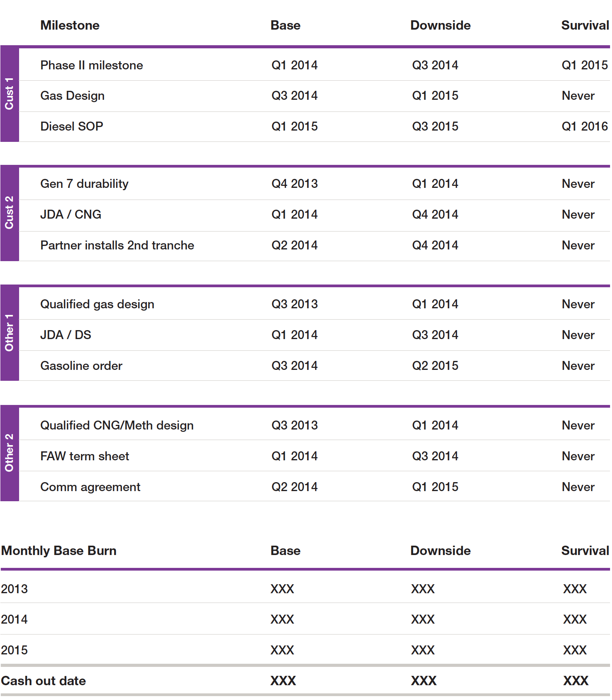Select the Gen 7 durability label
Viewport: 612px width, 700px height.
85,184
